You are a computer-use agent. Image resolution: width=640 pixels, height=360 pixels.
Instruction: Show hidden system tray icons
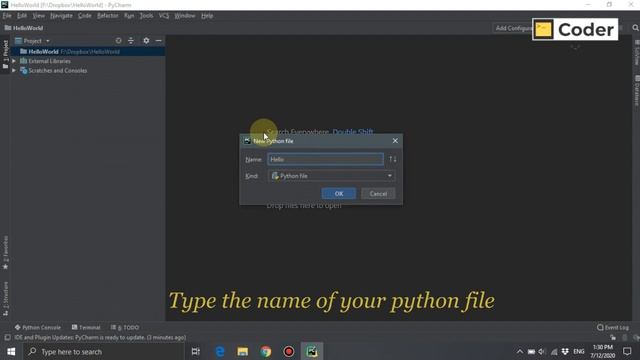tap(520, 351)
